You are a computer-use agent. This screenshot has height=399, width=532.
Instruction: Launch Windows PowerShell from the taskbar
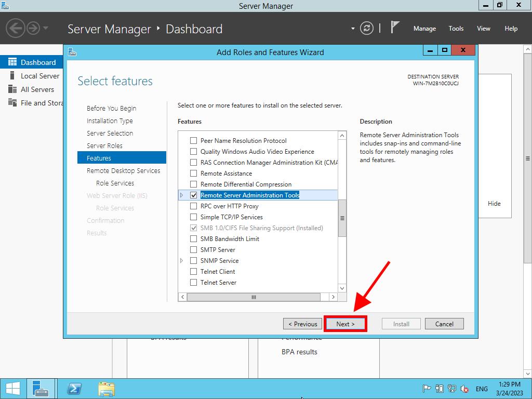pyautogui.click(x=74, y=389)
